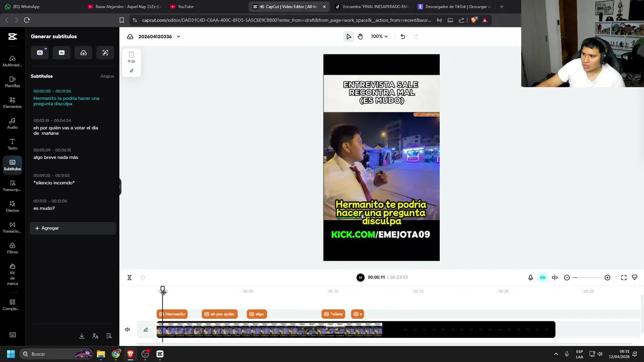
Task: Zoom out the timeline with minus button
Action: click(567, 278)
